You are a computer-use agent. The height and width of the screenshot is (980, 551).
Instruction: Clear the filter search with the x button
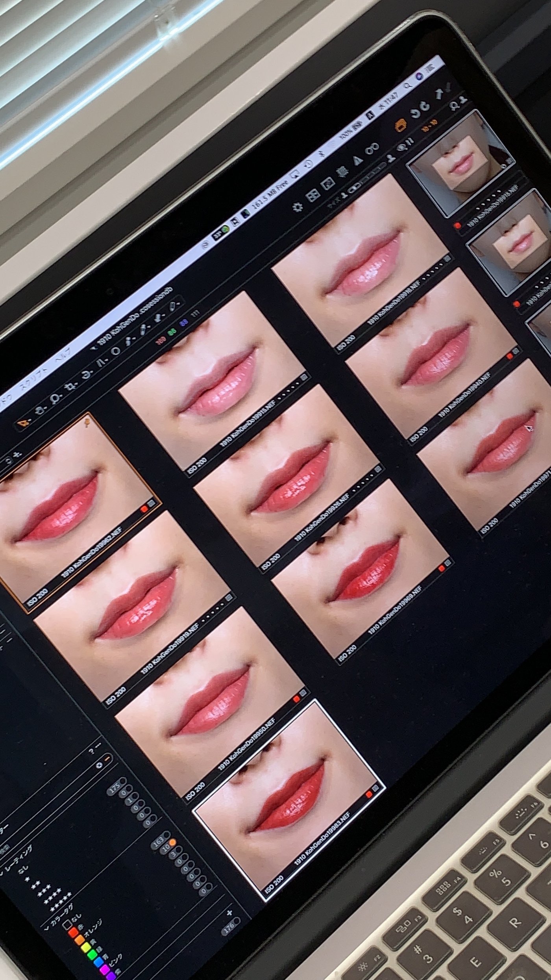click(99, 766)
